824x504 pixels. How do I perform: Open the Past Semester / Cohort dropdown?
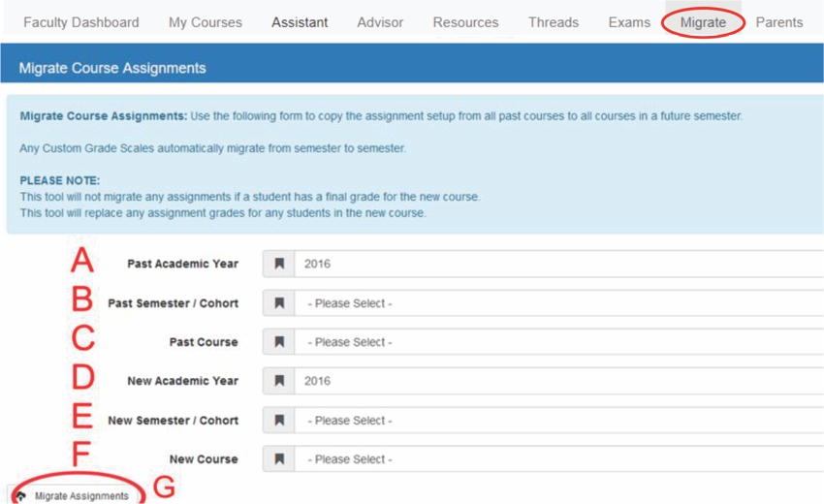coord(559,303)
